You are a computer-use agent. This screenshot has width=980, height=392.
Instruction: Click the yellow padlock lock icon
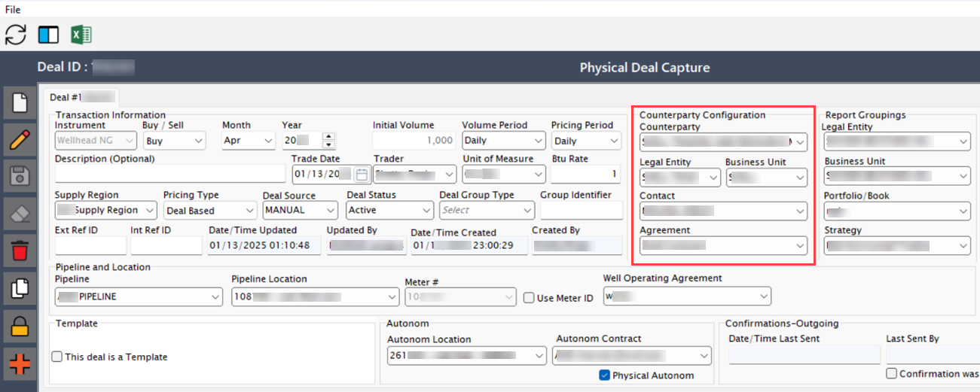coord(20,326)
